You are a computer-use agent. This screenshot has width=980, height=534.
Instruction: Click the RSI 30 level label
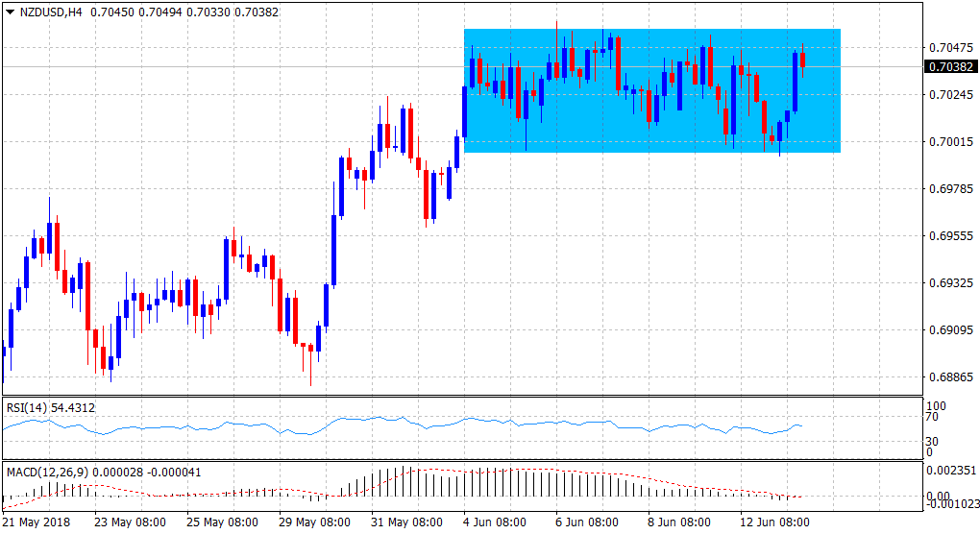930,441
